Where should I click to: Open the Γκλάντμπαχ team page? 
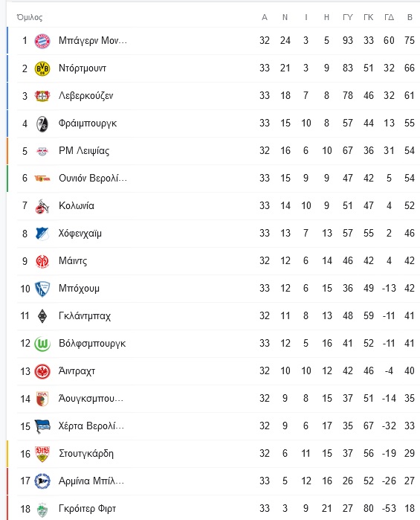tap(85, 316)
